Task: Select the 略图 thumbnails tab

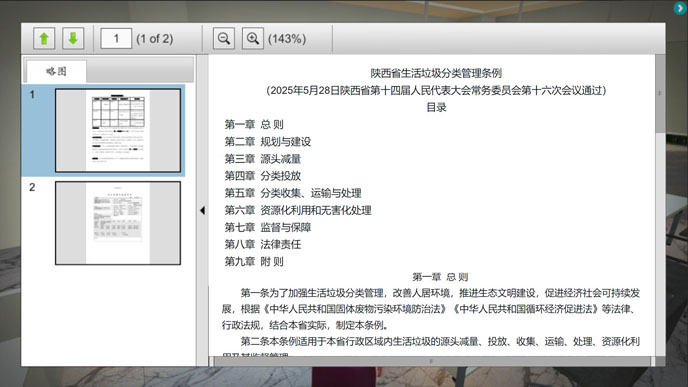Action: 56,71
